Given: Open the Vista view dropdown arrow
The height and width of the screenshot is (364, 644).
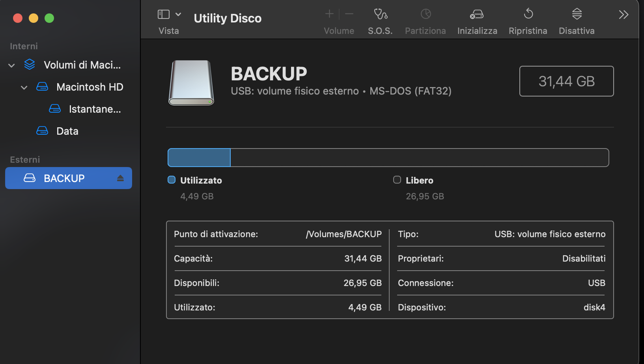Looking at the screenshot, I should [x=178, y=14].
